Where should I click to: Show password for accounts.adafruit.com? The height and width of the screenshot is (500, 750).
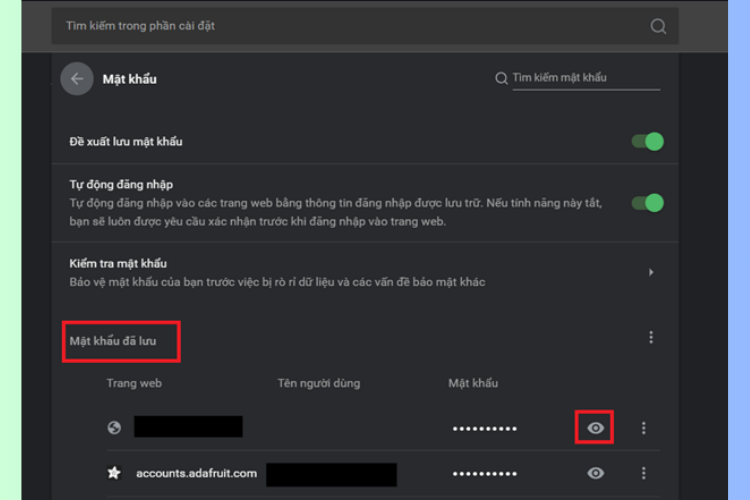[x=595, y=473]
